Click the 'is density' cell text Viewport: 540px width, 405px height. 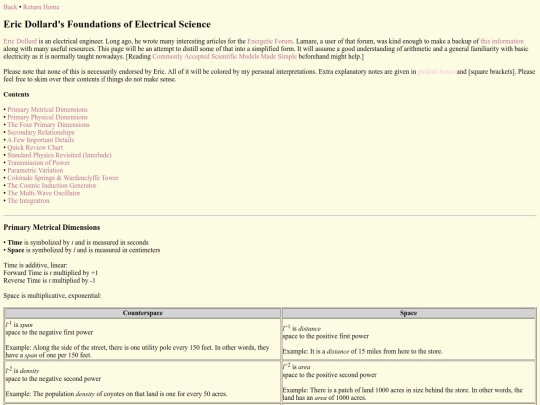pos(22,371)
